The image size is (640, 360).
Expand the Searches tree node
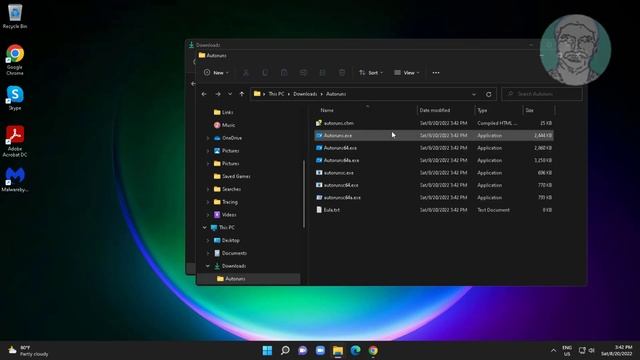(x=208, y=189)
